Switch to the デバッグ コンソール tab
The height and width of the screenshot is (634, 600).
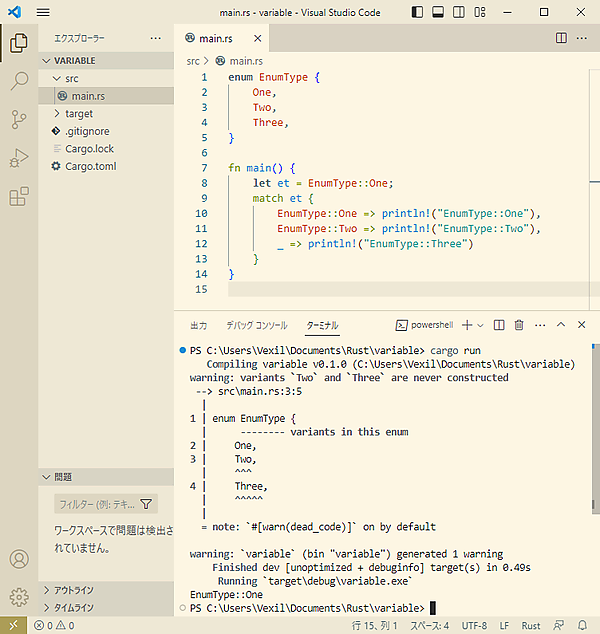[x=256, y=325]
